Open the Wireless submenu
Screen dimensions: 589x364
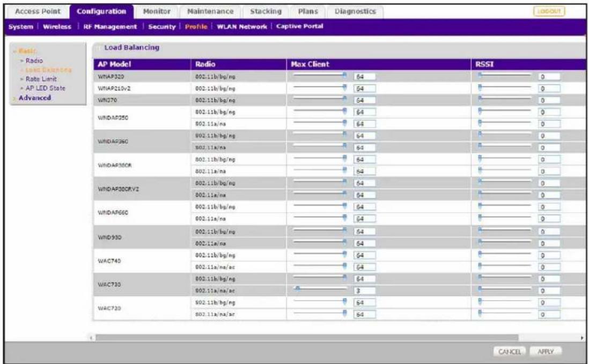coord(57,27)
